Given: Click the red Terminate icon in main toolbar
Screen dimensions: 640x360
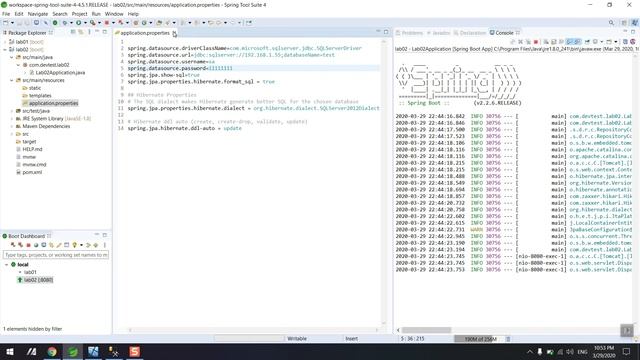Looking at the screenshot, I should pos(107,23).
